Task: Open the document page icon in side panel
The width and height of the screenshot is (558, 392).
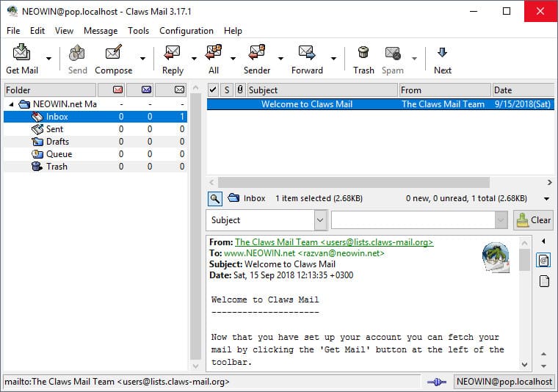Action: click(544, 281)
